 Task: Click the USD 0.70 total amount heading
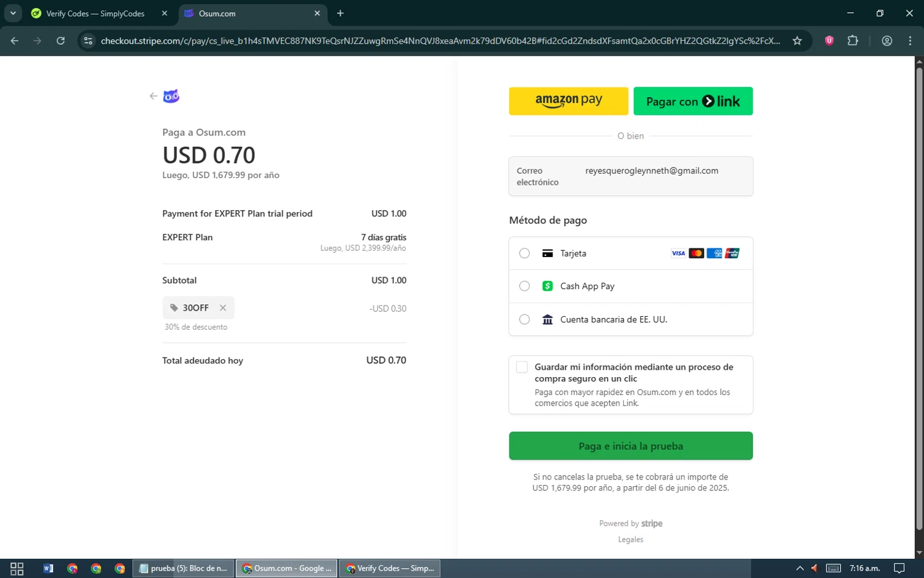[209, 155]
